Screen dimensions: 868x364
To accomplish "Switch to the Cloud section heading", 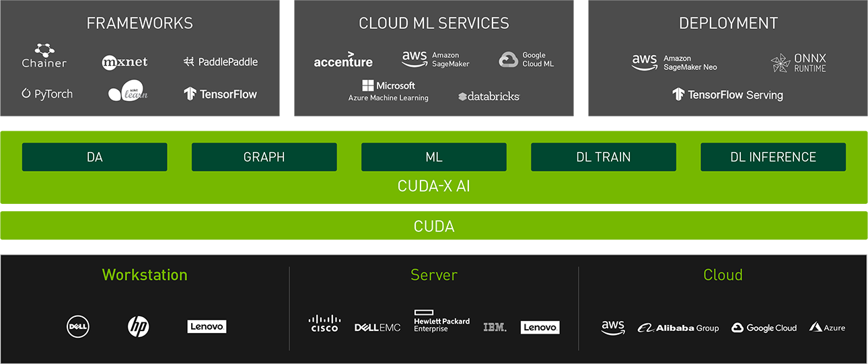I will coord(723,275).
